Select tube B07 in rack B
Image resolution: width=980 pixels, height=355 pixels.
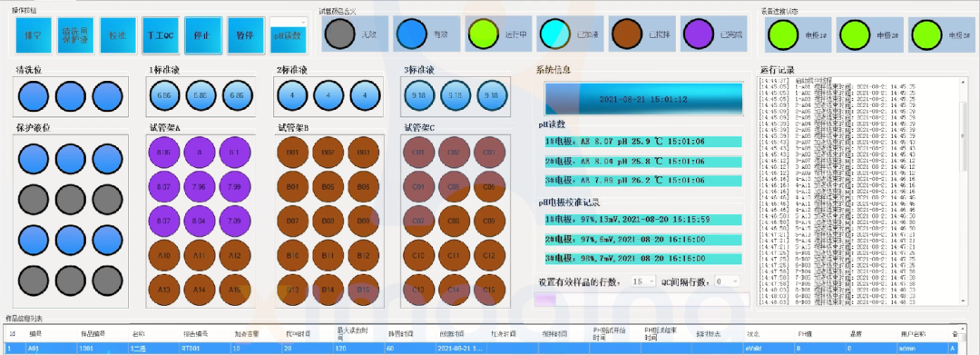(293, 221)
